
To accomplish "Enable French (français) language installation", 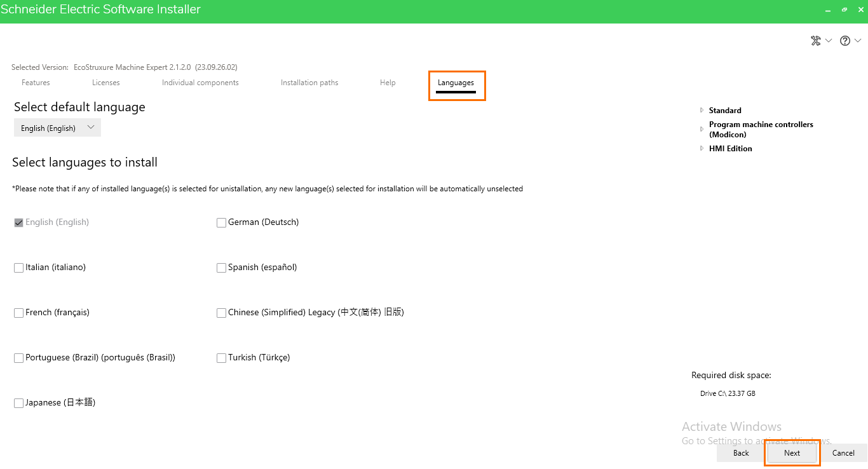I will point(18,313).
